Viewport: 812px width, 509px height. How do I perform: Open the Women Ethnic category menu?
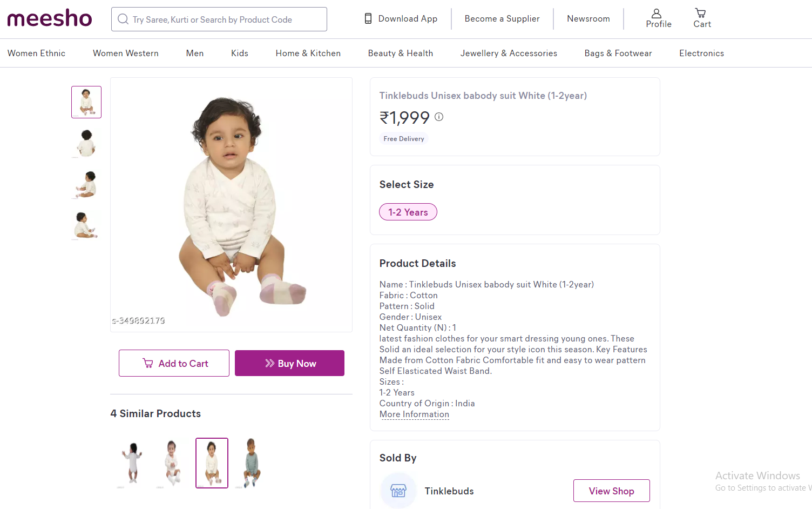click(36, 53)
